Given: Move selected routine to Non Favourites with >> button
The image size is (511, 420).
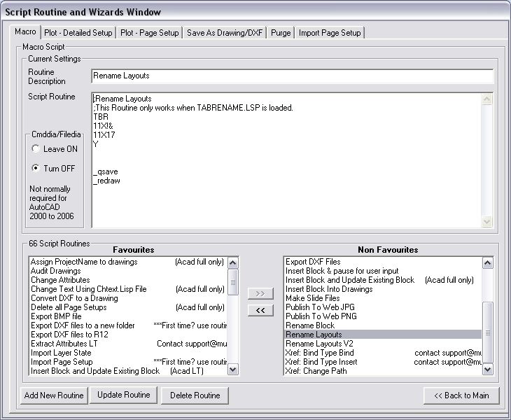Looking at the screenshot, I should (x=260, y=294).
